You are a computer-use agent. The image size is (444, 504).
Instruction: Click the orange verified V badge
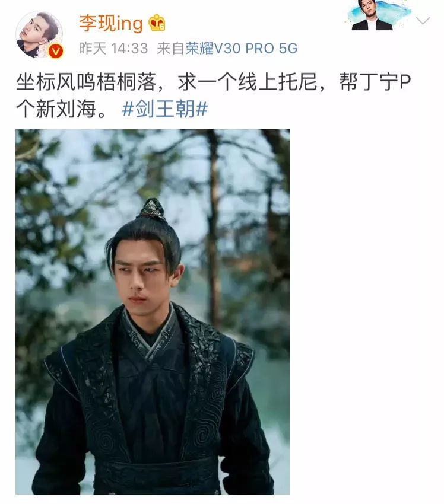56,51
